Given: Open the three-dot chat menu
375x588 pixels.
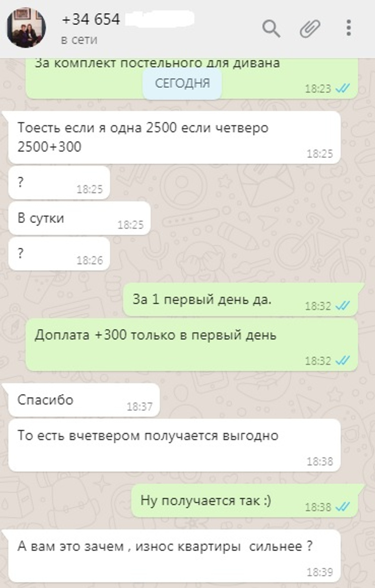Looking at the screenshot, I should tap(348, 28).
